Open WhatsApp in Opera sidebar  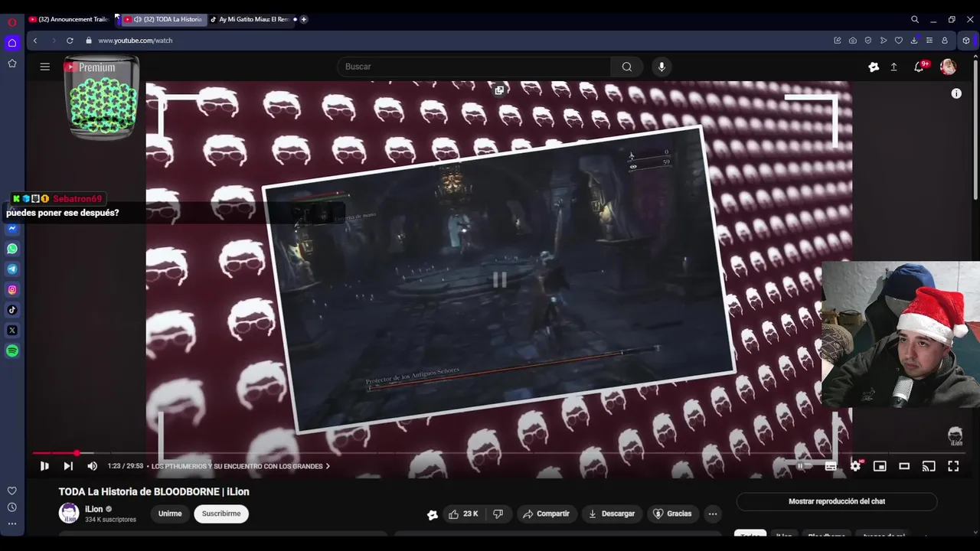12,249
